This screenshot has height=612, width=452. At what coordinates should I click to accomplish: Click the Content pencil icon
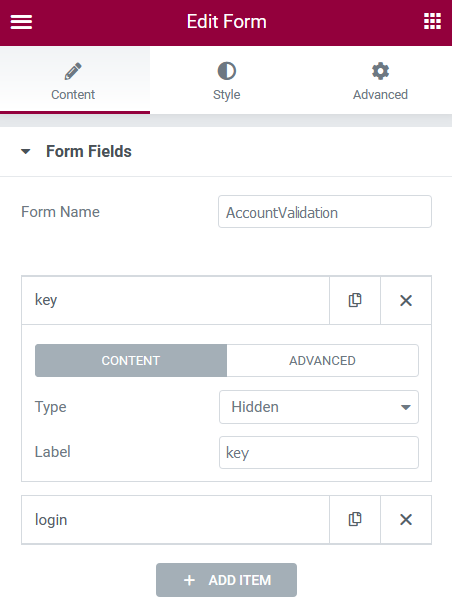click(73, 71)
